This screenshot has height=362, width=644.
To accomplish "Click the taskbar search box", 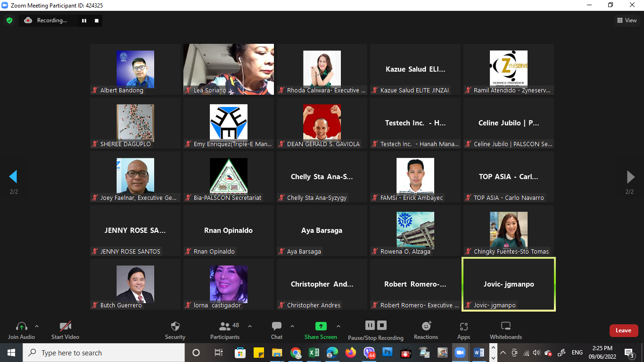I will click(104, 353).
